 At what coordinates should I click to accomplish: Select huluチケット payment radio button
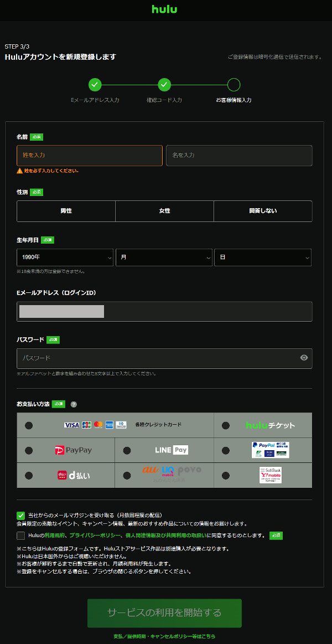tap(226, 425)
